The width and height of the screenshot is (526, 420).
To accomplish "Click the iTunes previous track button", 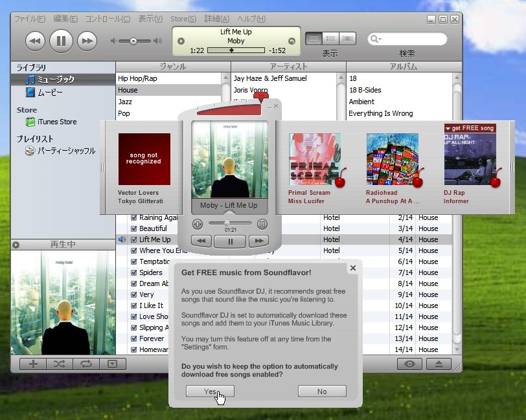I will (x=35, y=41).
